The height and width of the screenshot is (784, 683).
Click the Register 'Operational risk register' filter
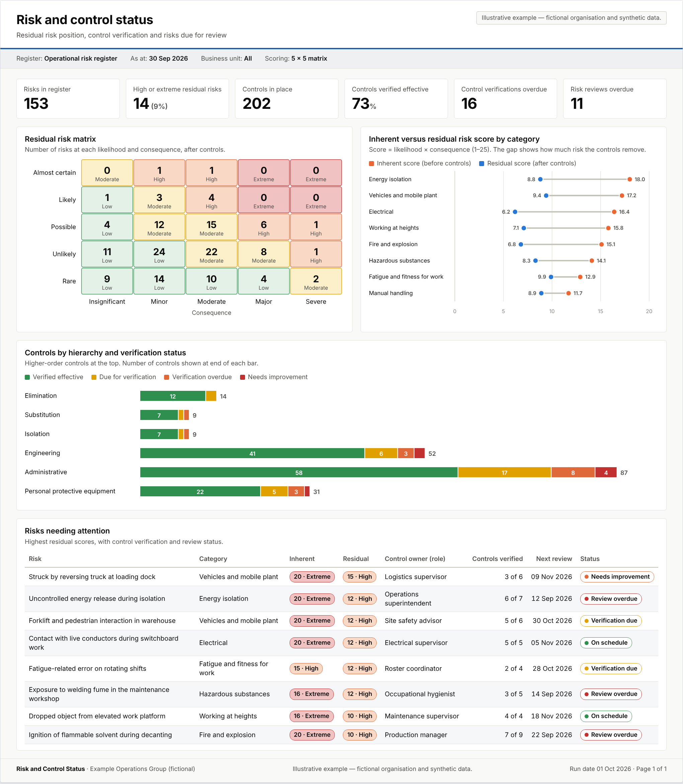67,58
